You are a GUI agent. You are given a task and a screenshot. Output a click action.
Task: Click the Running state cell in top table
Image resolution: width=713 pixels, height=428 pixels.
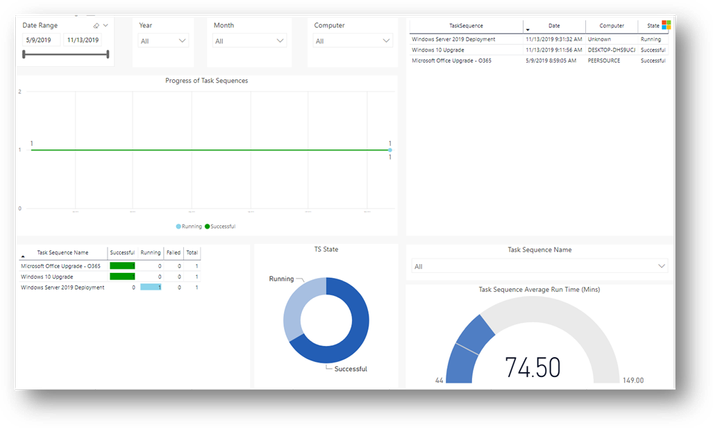pos(651,39)
